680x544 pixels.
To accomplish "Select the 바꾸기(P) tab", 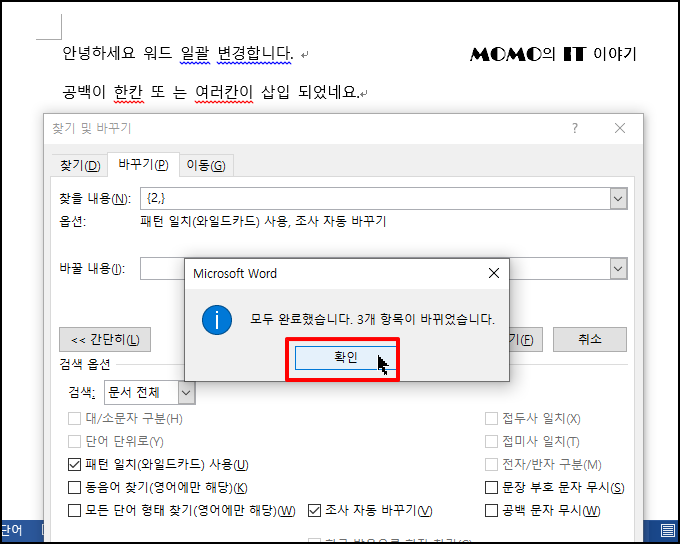I will 143,164.
